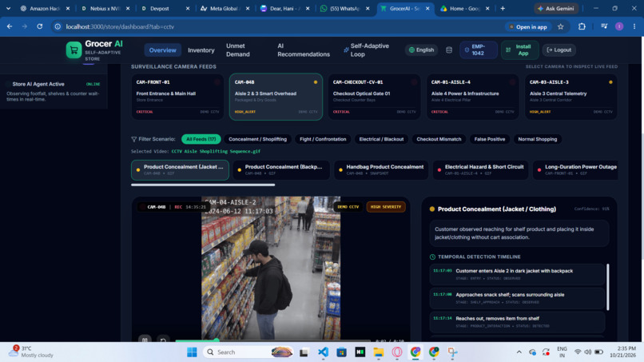Filter by Electrical / Blackout
This screenshot has width=644, height=362.
[x=381, y=139]
